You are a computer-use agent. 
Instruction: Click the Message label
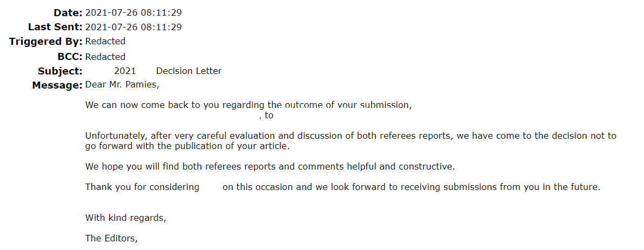click(x=57, y=85)
